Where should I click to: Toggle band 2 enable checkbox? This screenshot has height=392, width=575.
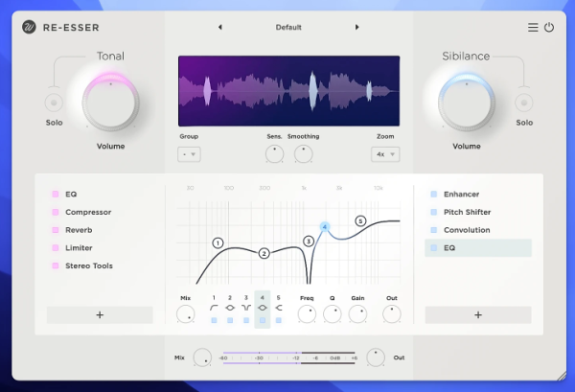tap(230, 320)
